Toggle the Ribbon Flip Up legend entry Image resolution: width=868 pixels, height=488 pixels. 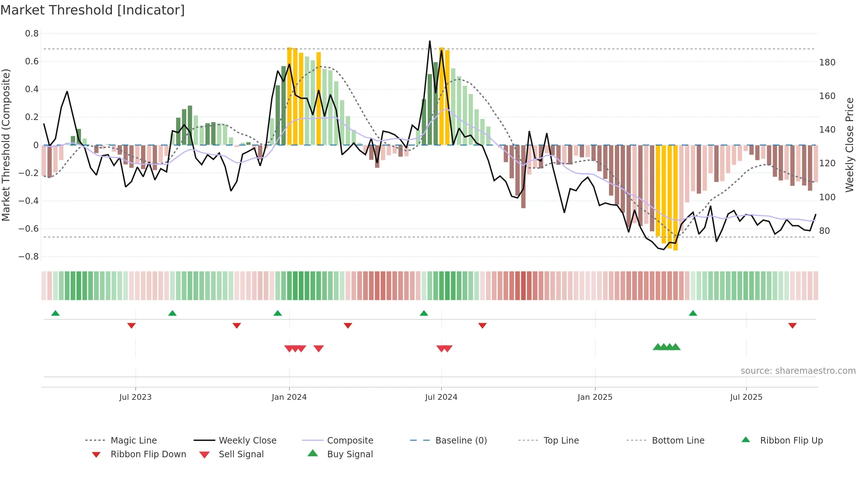(782, 440)
